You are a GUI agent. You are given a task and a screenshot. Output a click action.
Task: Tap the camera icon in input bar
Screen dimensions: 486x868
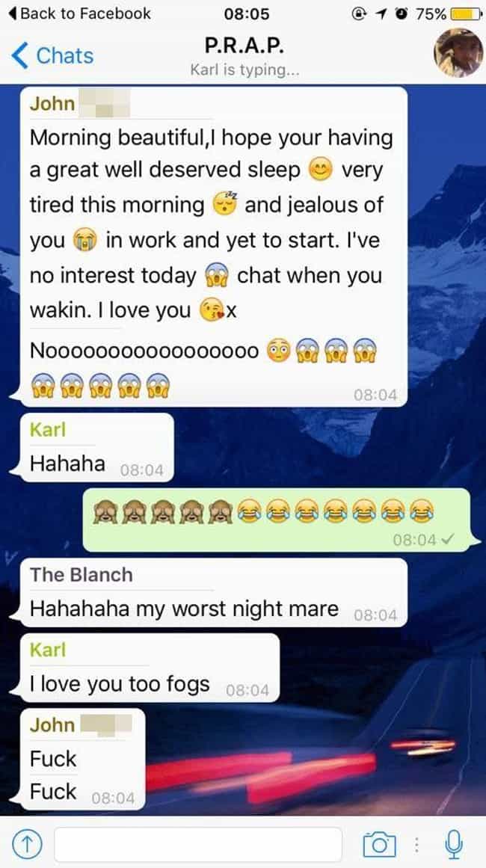coord(379,844)
